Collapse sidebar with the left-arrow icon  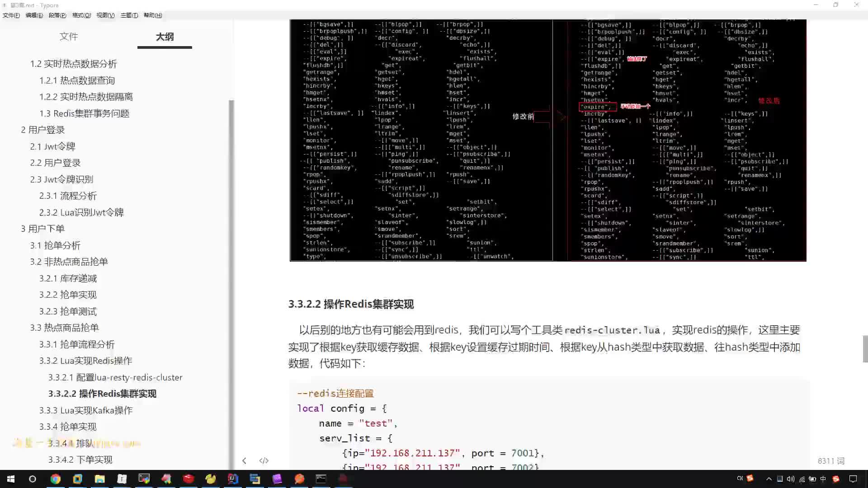[x=244, y=460]
